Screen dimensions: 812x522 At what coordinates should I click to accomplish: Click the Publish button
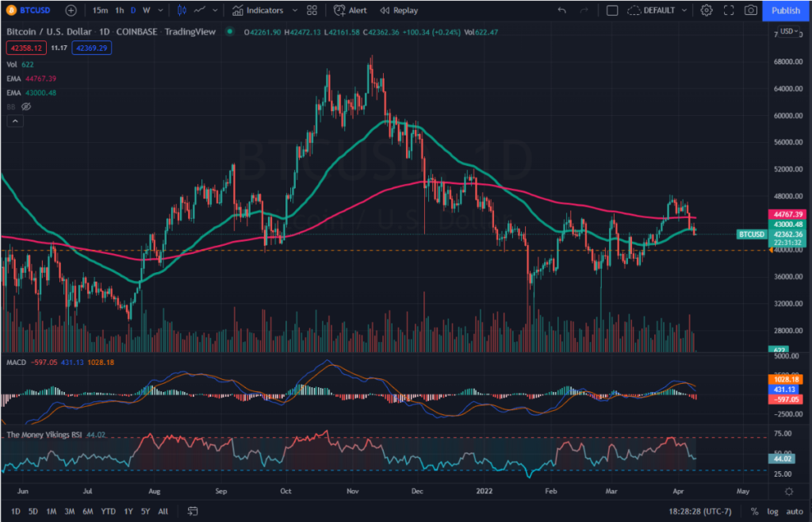tap(786, 10)
